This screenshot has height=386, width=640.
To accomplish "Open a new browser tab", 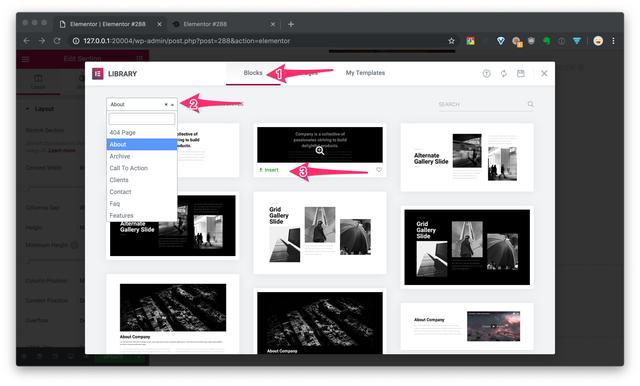I will [x=291, y=24].
